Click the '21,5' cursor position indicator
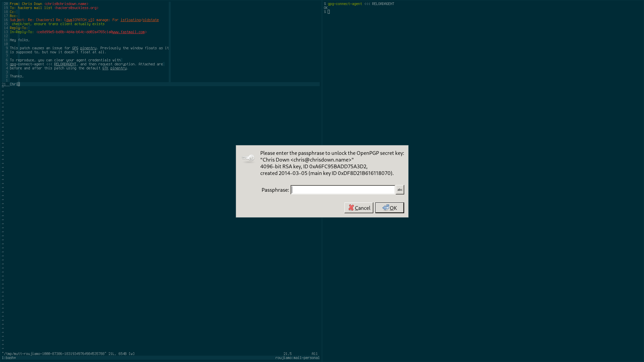This screenshot has width=644, height=362. click(287, 354)
